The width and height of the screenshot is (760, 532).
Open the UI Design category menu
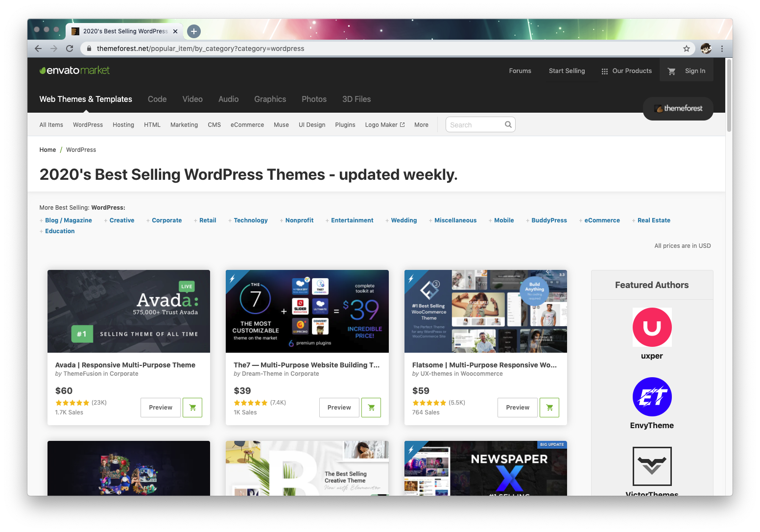(x=312, y=125)
